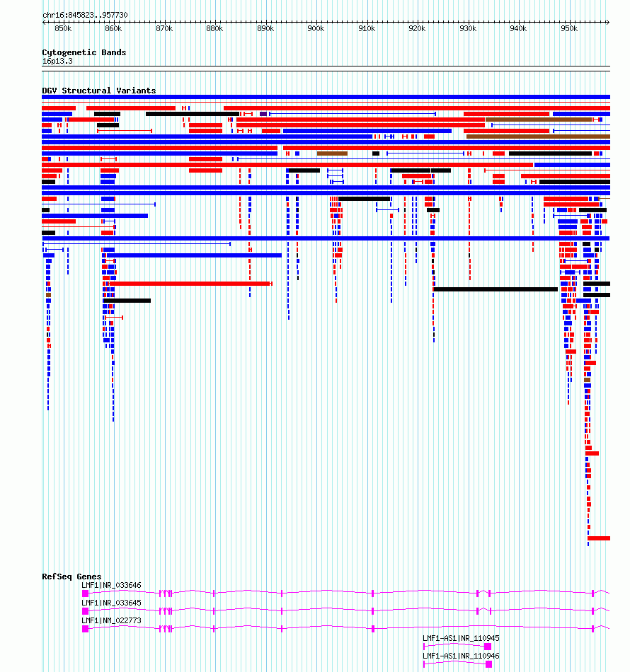The height and width of the screenshot is (672, 630).
Task: Click the chr16:845823..957730 region label
Action: tap(85, 15)
